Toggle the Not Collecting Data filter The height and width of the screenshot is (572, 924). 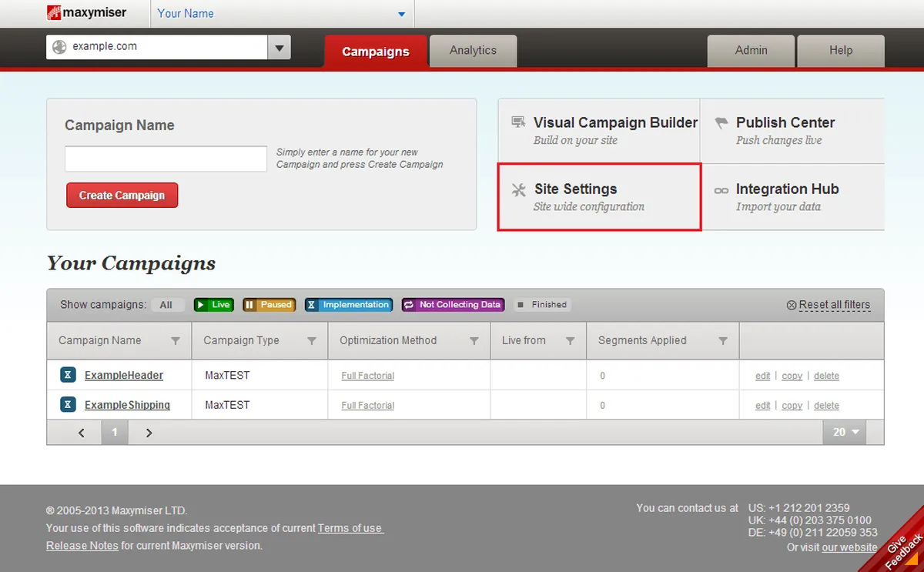(453, 305)
